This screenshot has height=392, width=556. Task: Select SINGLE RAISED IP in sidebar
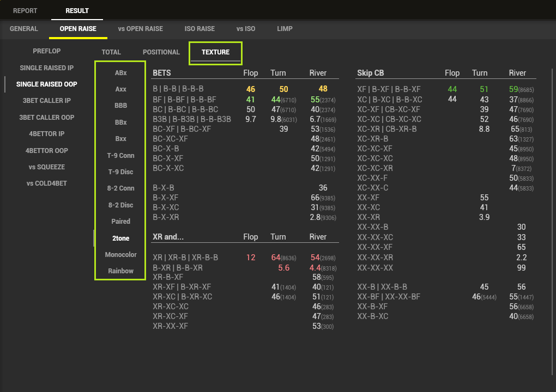[x=46, y=68]
